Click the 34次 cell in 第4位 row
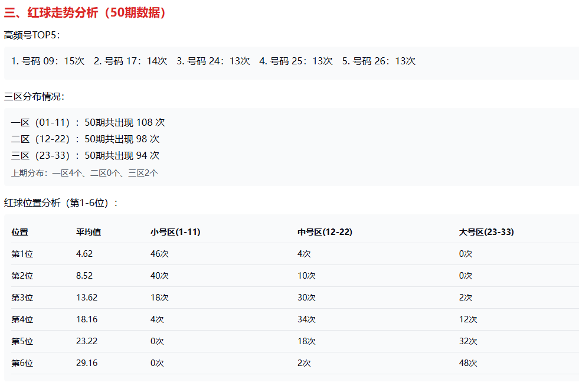This screenshot has height=392, width=579. (306, 319)
